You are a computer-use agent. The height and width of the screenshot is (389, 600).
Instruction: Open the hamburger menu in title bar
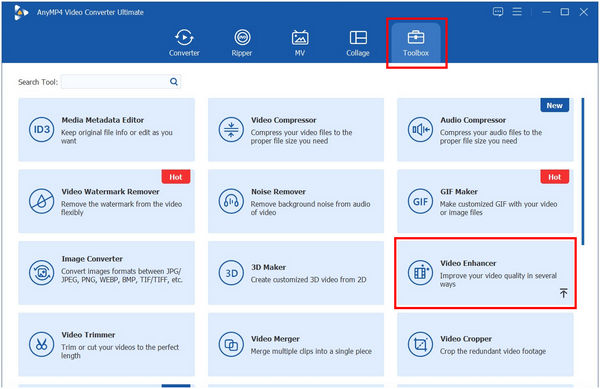coord(517,12)
